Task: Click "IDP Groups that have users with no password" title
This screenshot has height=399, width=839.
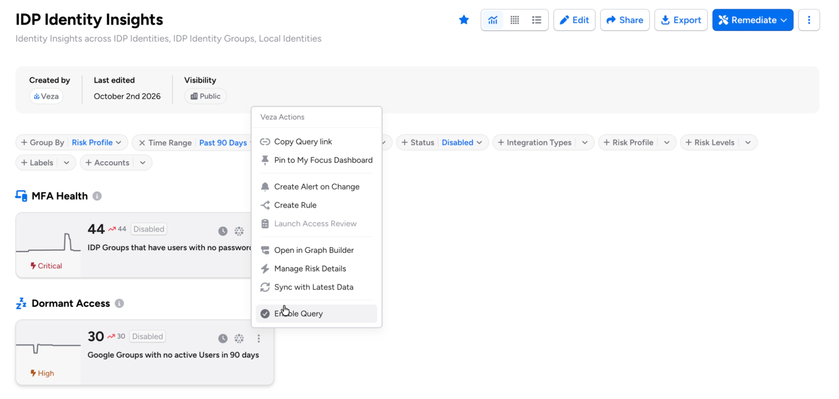Action: click(169, 248)
